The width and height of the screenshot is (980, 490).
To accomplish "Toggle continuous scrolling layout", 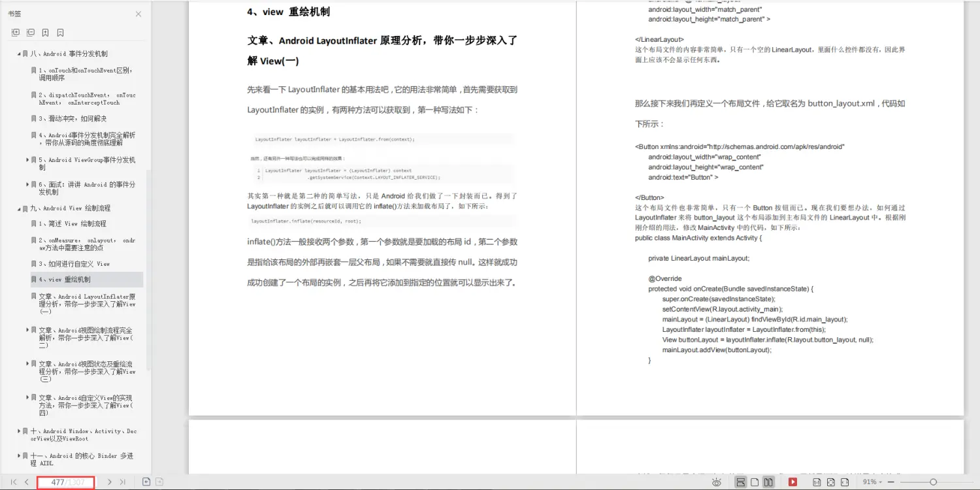I will click(x=741, y=482).
